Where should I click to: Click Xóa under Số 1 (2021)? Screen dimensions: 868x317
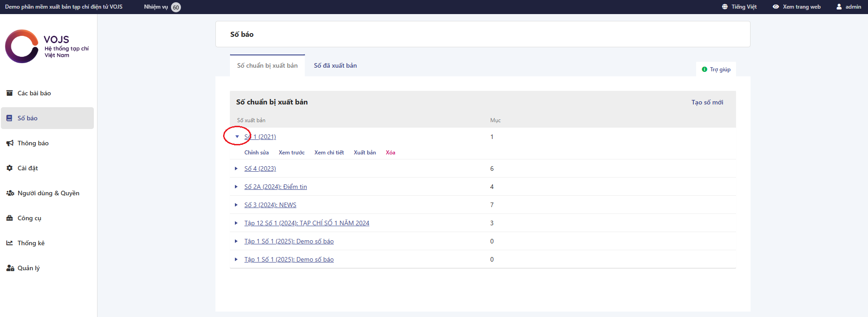(x=390, y=153)
